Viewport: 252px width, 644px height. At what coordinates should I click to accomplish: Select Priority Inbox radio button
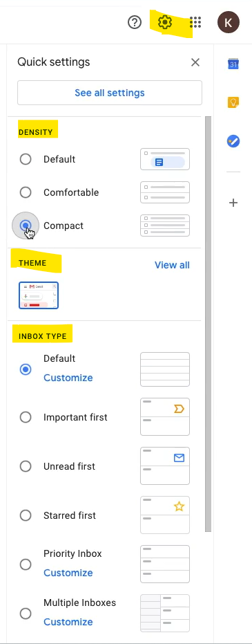tap(26, 564)
